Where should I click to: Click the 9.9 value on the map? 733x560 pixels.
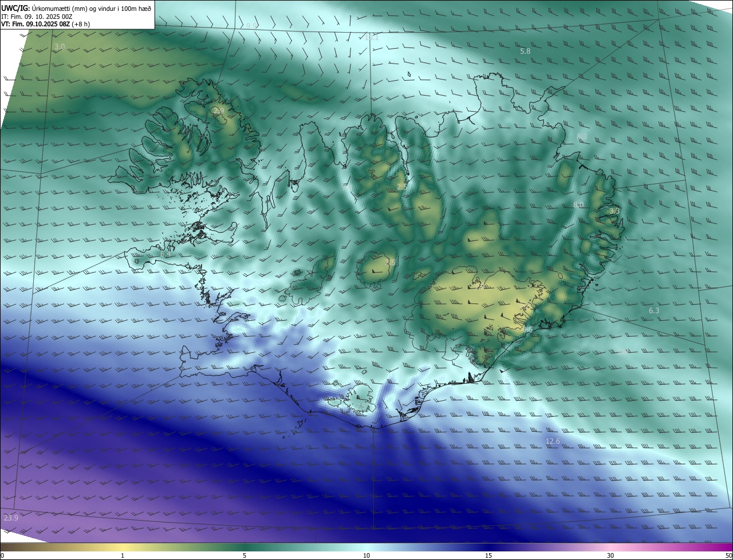[252, 26]
